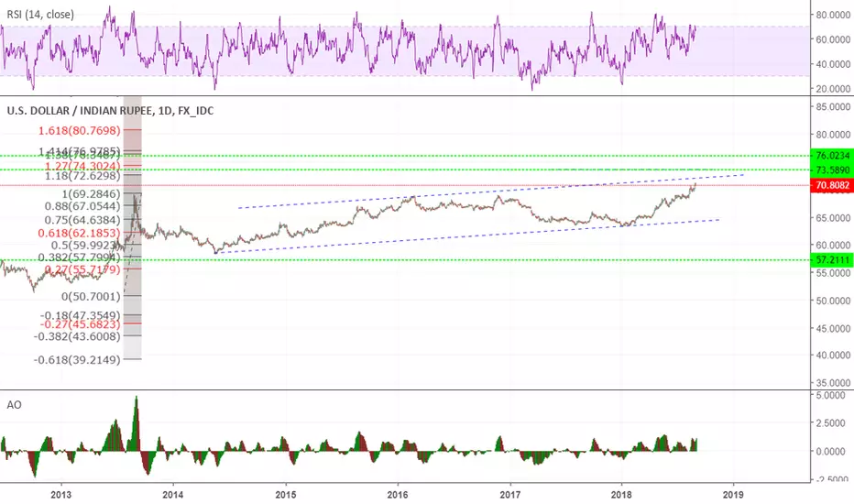Viewport: 854px width, 504px height.
Task: Click the 2015 label on time axis
Action: click(285, 495)
